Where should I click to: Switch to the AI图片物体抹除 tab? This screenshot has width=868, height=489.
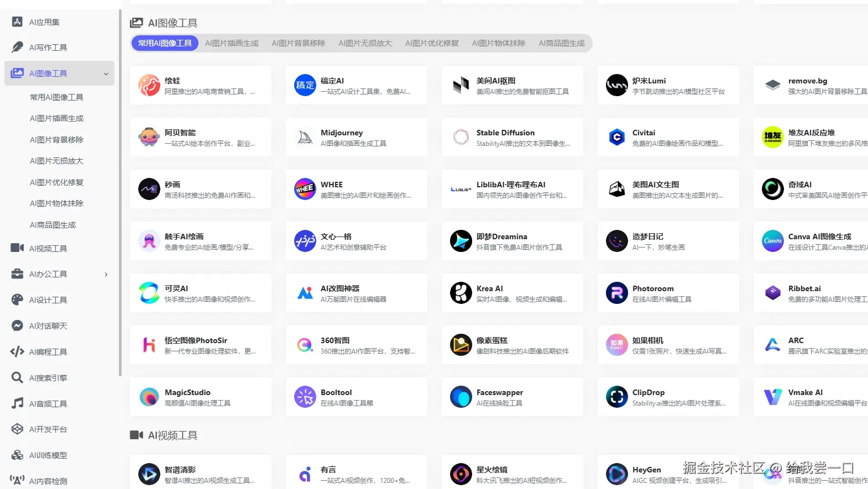point(499,43)
